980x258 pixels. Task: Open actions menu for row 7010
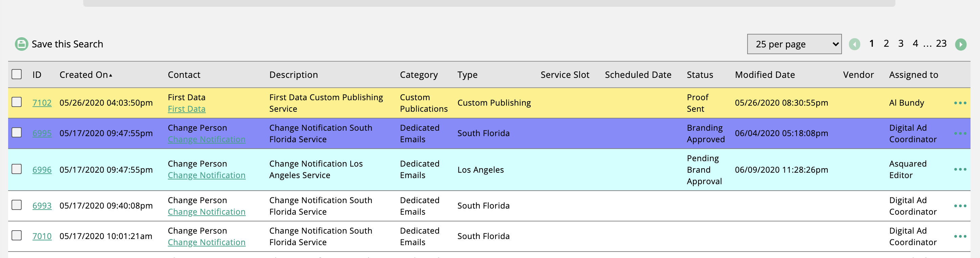pos(960,236)
